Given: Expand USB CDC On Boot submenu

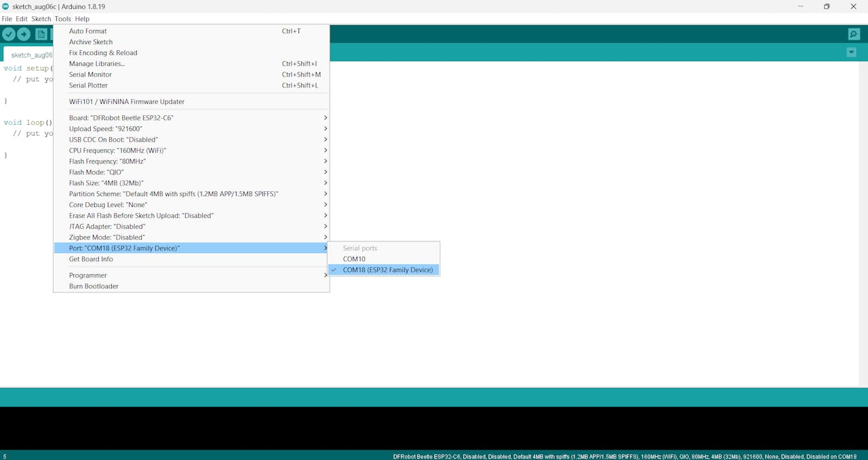Looking at the screenshot, I should (x=191, y=140).
